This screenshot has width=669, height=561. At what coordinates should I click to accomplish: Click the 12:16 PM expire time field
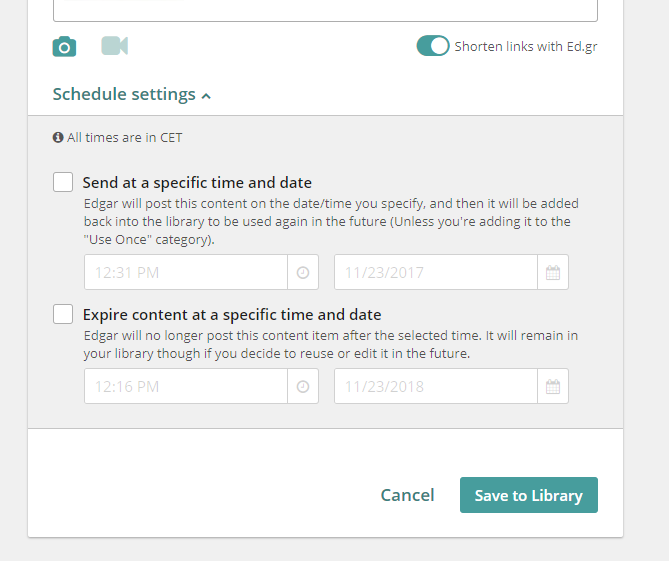[x=186, y=387]
